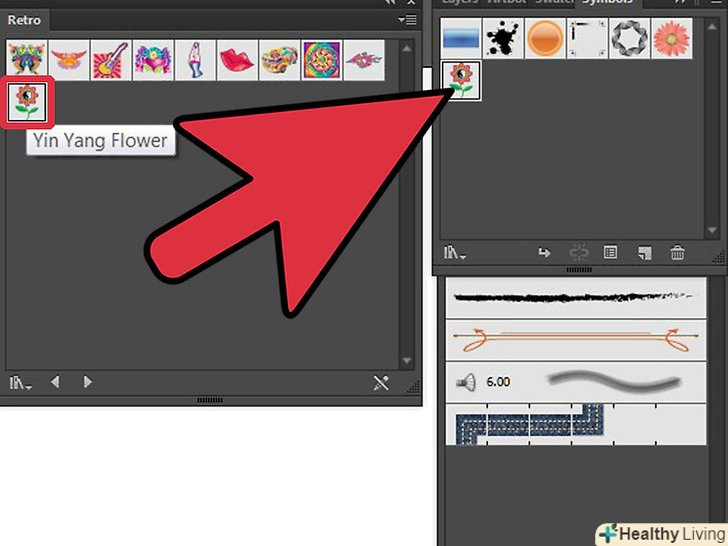Click Break Link to Symbol icon
The image size is (728, 546).
click(578, 253)
